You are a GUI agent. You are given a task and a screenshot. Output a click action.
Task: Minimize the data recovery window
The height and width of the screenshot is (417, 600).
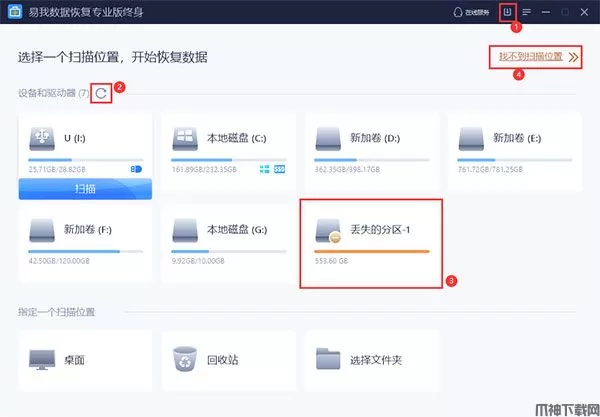tap(546, 12)
